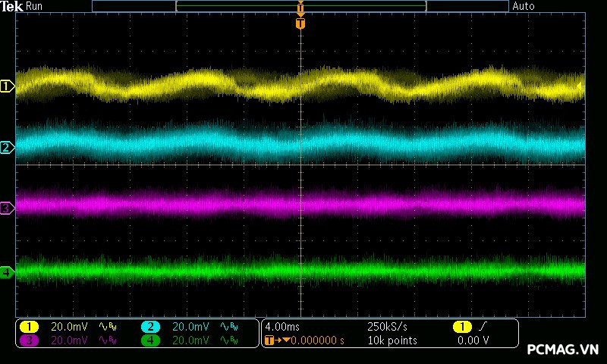Click the rising edge trigger slope icon
This screenshot has height=364, width=607.
coord(481,327)
